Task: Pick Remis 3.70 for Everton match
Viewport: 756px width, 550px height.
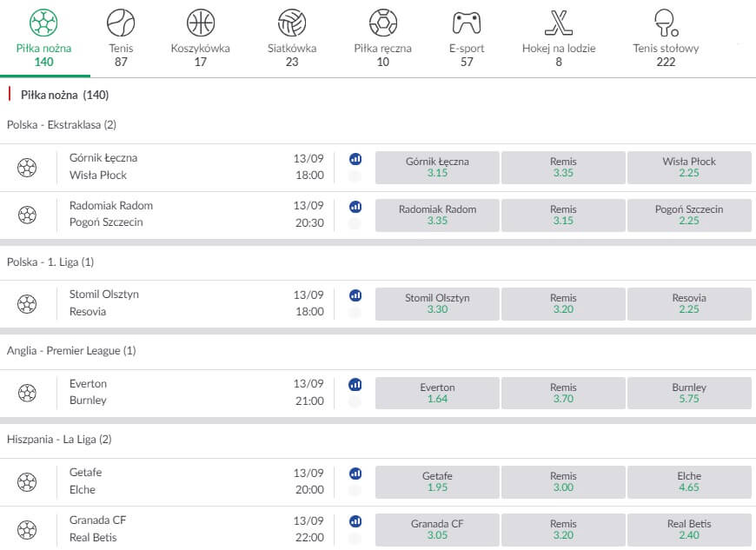Action: [563, 393]
